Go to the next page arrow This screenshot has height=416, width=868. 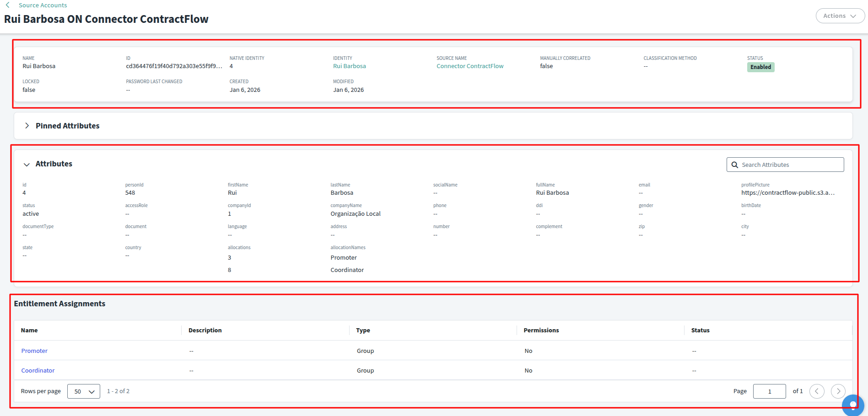click(x=838, y=391)
